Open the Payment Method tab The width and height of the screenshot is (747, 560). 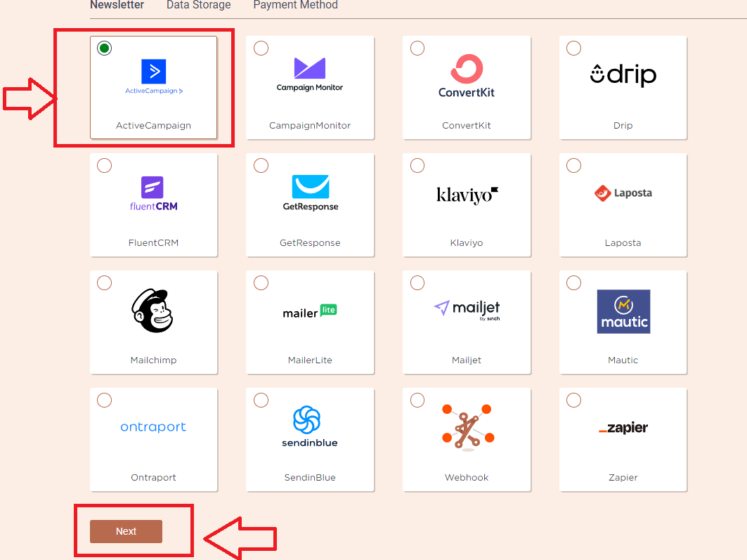pyautogui.click(x=295, y=5)
